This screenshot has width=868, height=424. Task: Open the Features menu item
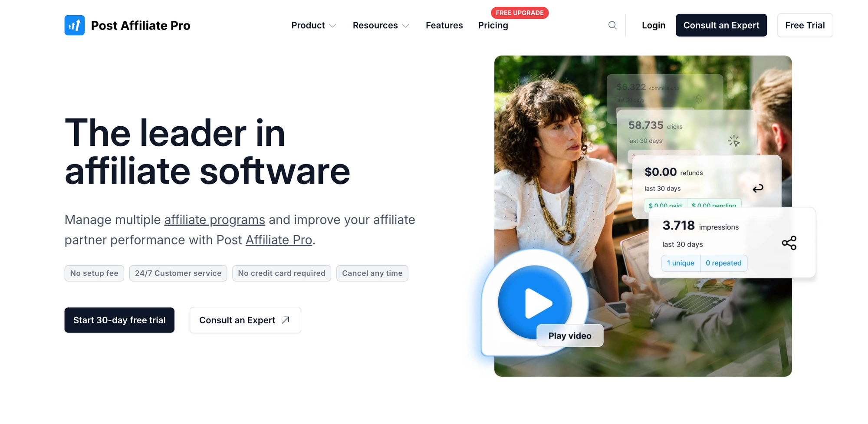tap(444, 25)
